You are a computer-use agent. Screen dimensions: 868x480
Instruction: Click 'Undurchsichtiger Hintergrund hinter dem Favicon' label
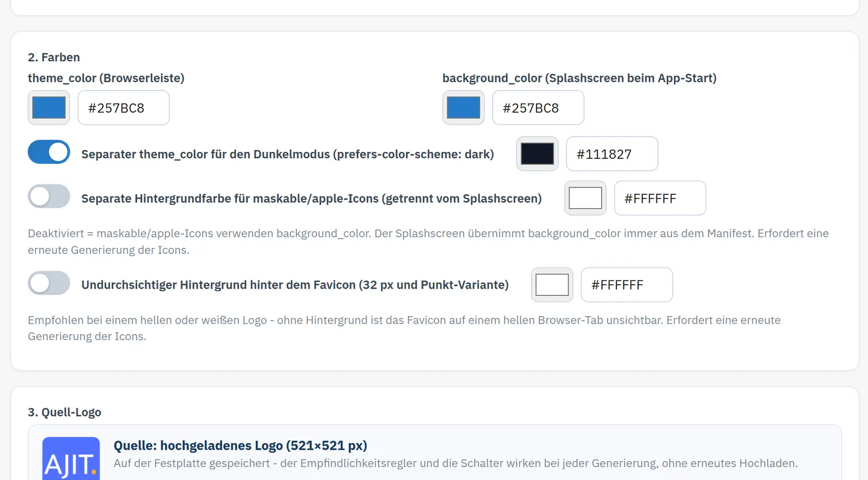(x=295, y=285)
